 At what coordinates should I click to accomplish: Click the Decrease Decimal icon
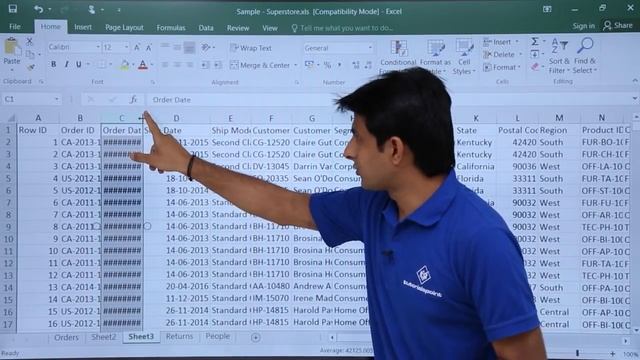coord(369,65)
